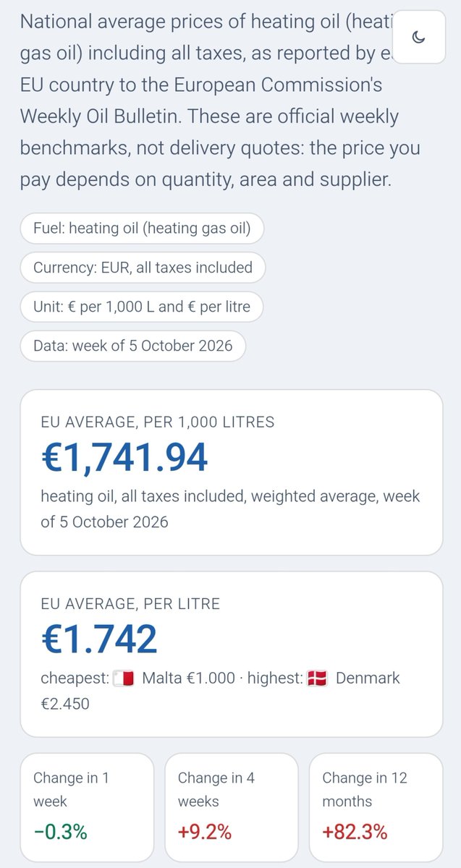Open the EU average per 1,000 litres card

pyautogui.click(x=231, y=473)
